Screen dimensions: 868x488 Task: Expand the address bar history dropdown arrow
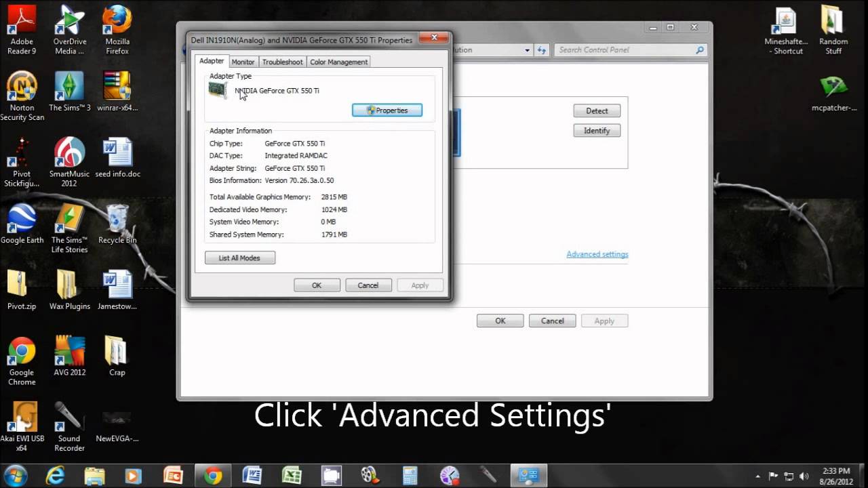click(x=527, y=50)
